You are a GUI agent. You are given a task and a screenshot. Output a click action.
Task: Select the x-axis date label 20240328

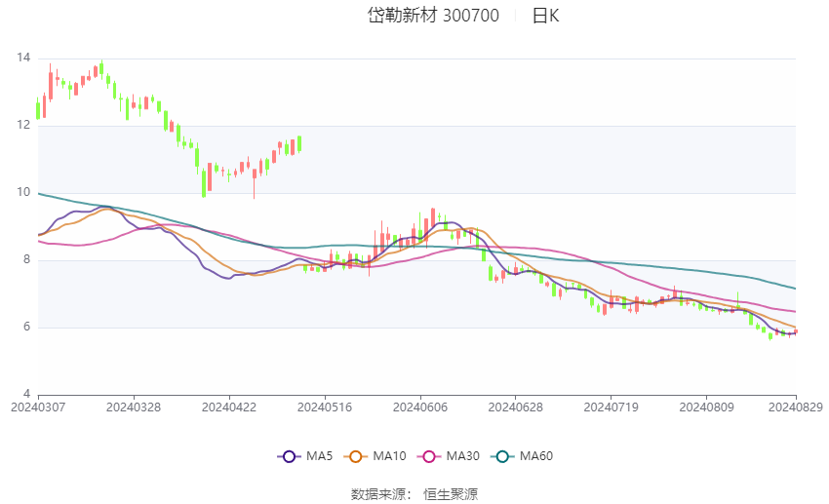click(134, 407)
